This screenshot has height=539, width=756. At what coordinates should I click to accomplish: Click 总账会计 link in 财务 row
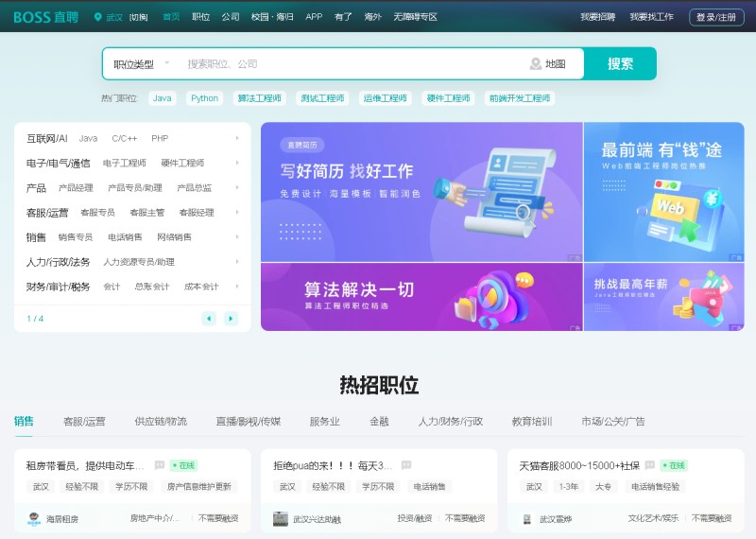click(152, 287)
